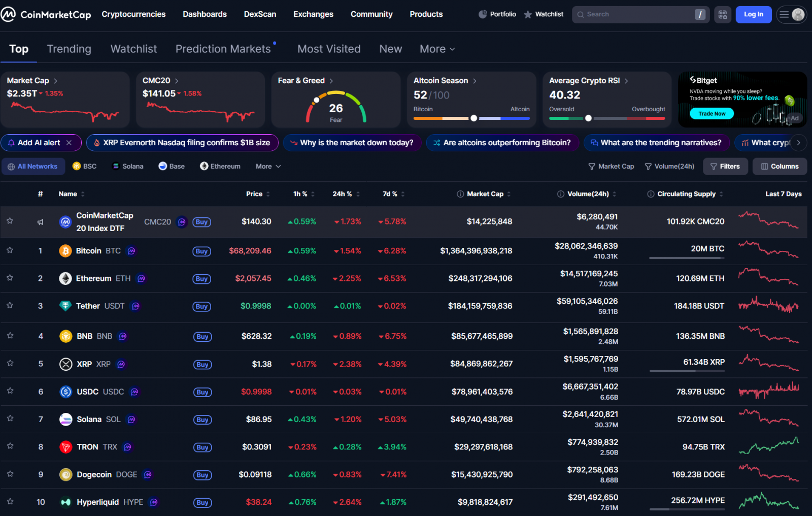
Task: Open the Exchanges menu
Action: click(x=313, y=14)
